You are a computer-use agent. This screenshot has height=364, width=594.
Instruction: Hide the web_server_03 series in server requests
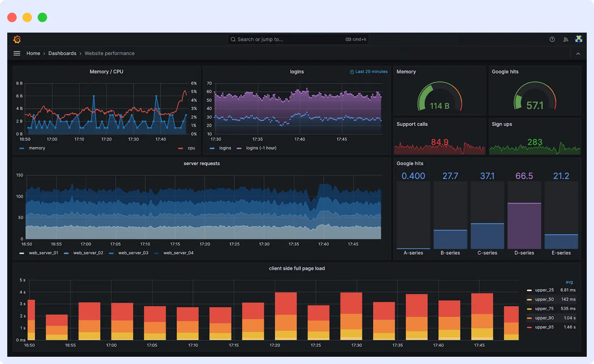[x=133, y=253]
